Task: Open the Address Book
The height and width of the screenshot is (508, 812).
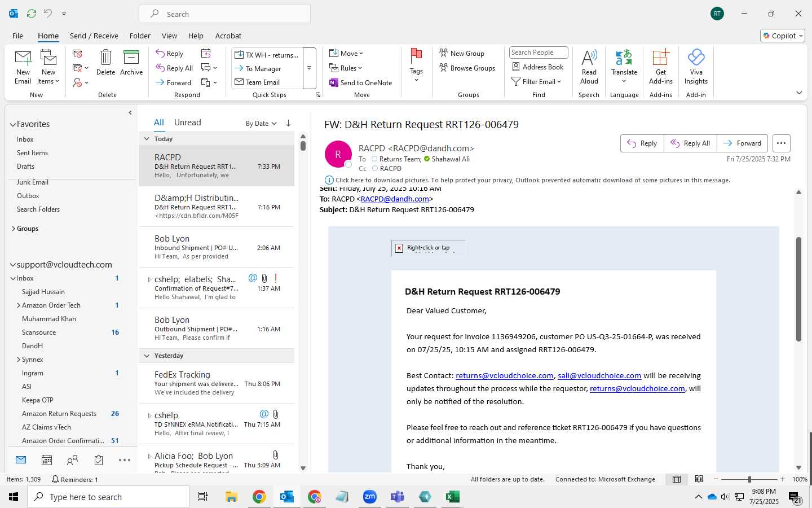Action: click(538, 67)
